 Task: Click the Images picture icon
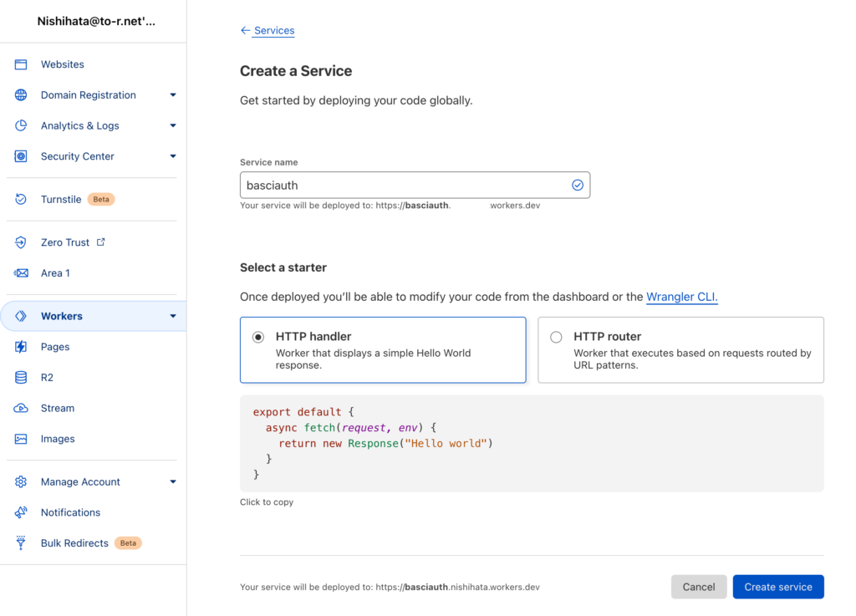pyautogui.click(x=21, y=439)
